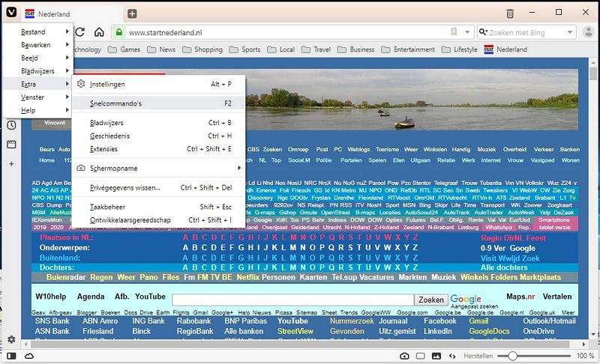Select Privégegevens wissen menu entry
Image resolution: width=600 pixels, height=364 pixels.
[x=158, y=187]
